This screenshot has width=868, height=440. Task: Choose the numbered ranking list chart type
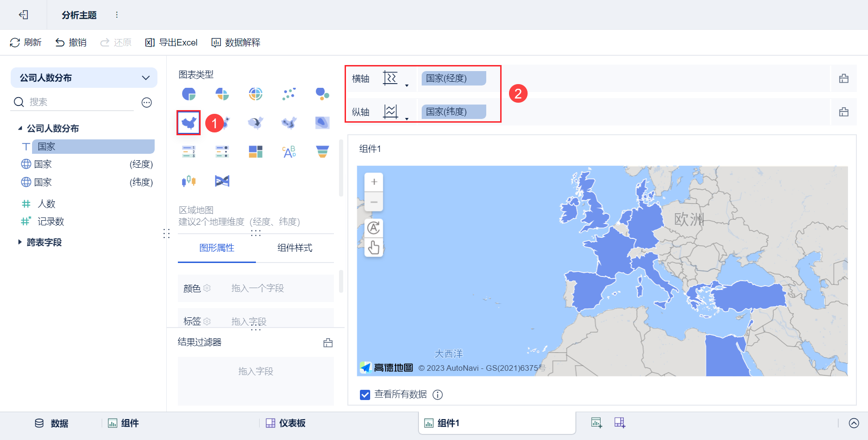pyautogui.click(x=189, y=151)
